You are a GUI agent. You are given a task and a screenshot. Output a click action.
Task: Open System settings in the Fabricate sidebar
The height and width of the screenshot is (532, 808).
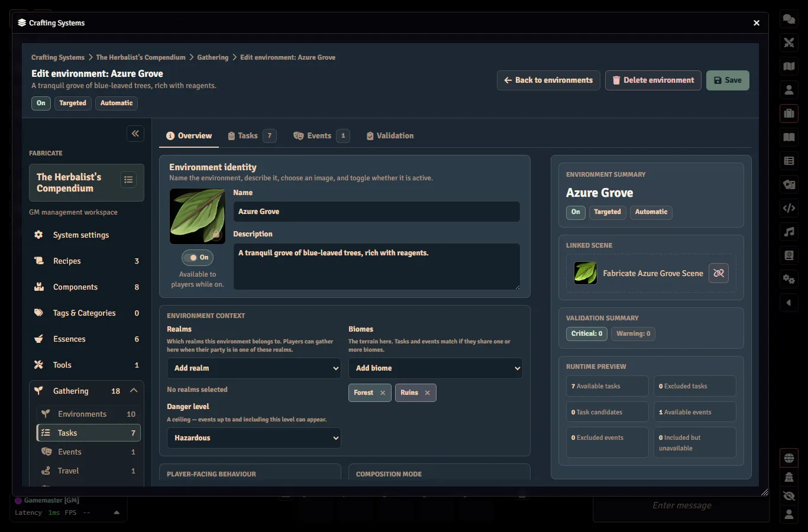pyautogui.click(x=86, y=235)
